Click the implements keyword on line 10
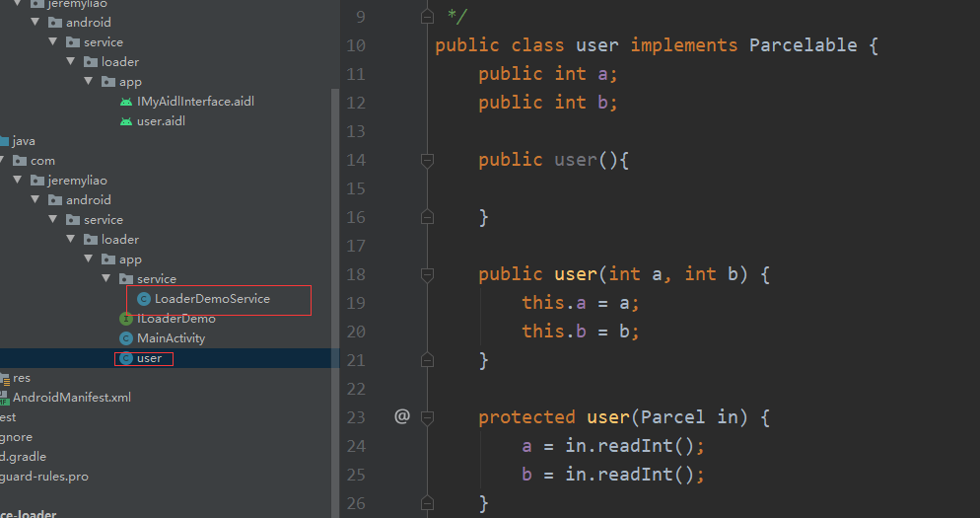Image resolution: width=980 pixels, height=518 pixels. pyautogui.click(x=684, y=45)
